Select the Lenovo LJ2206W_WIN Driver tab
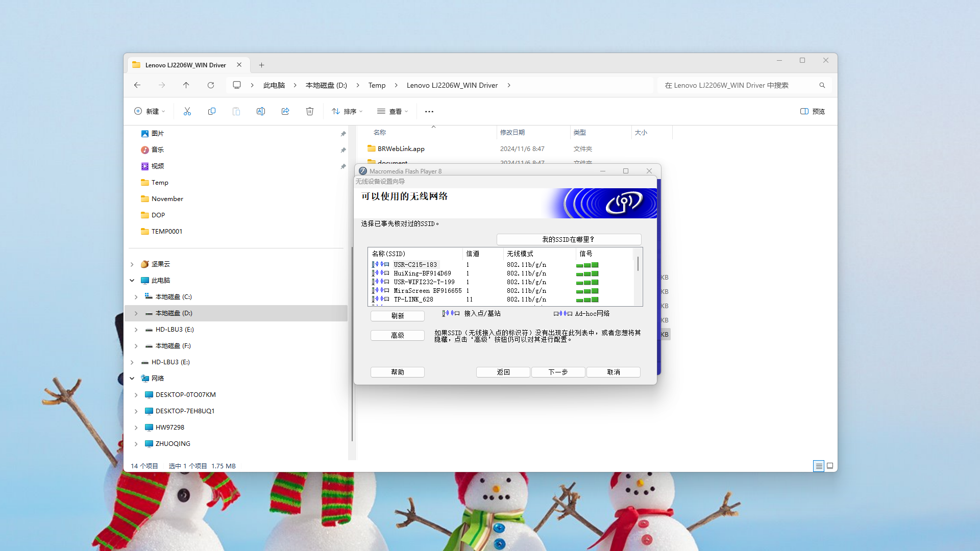This screenshot has height=551, width=980. pyautogui.click(x=185, y=65)
